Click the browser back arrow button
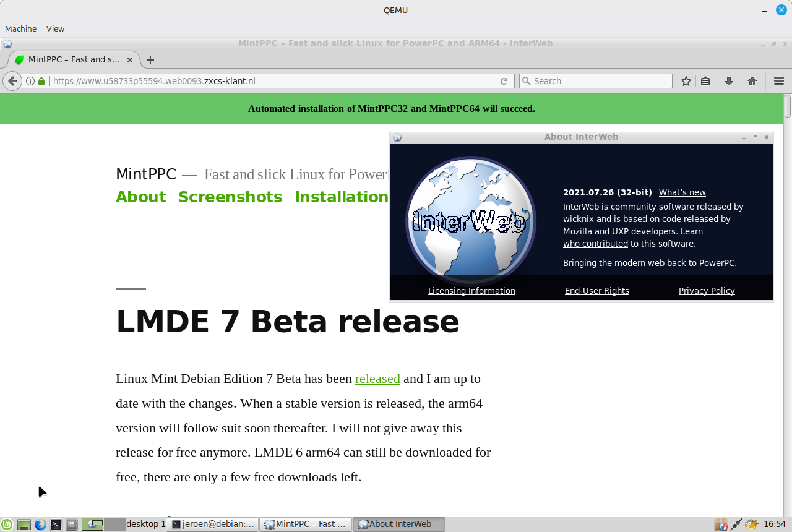Screen dimensions: 792x532 point(12,81)
